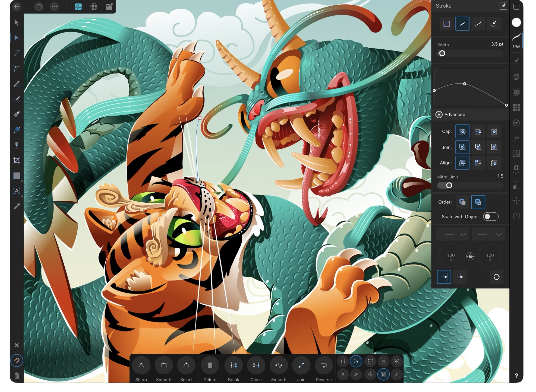Enable Mitre Limit toggle
Viewport: 536px width, 392px height.
click(449, 185)
